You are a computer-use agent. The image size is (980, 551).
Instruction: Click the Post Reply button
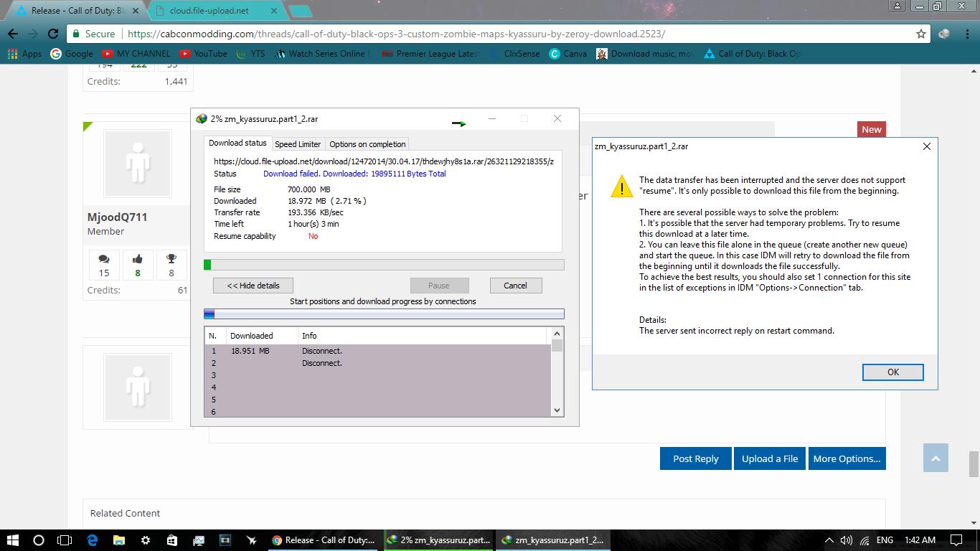point(695,458)
